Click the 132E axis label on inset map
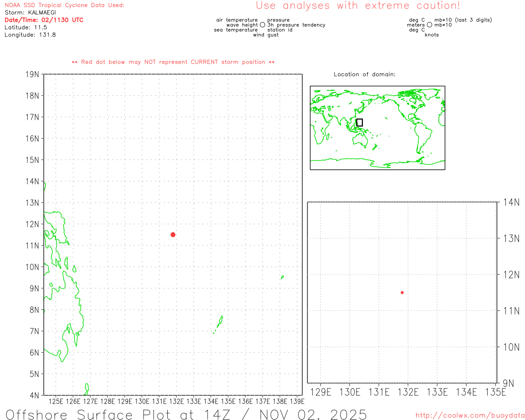The image size is (525, 420). pyautogui.click(x=408, y=392)
